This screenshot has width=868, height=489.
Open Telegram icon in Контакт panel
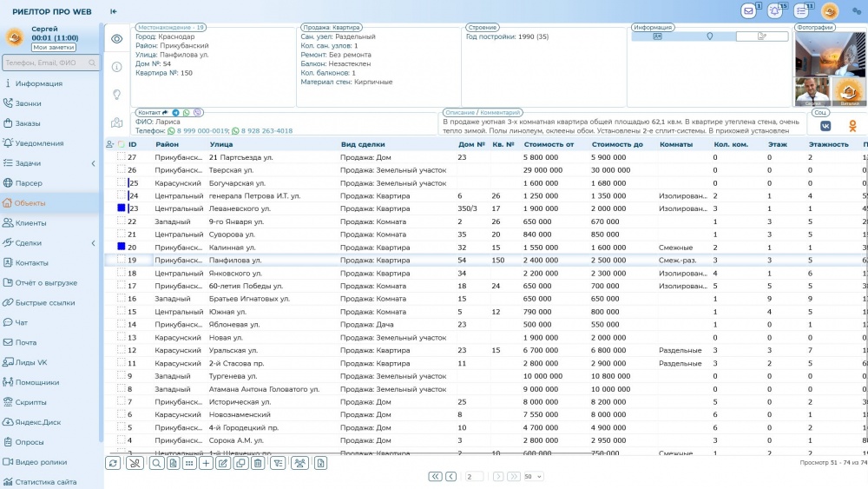[176, 113]
